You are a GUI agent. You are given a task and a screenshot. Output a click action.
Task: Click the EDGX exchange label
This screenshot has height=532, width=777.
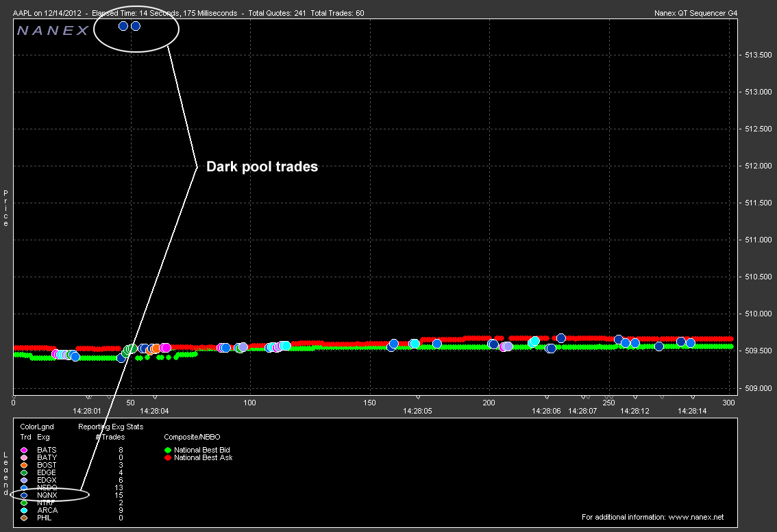(x=47, y=481)
